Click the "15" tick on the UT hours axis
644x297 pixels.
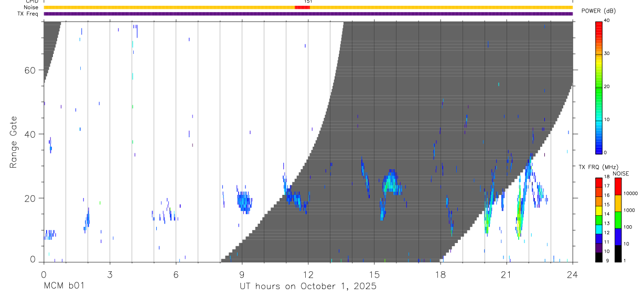pyautogui.click(x=374, y=274)
